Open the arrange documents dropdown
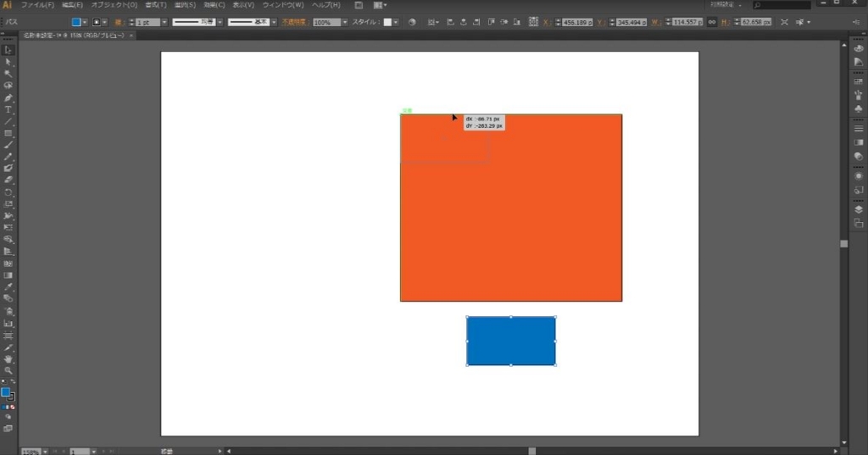 point(381,5)
